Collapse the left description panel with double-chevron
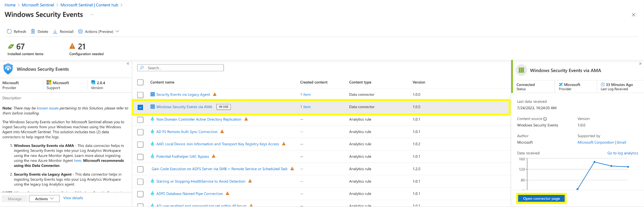 [x=128, y=64]
